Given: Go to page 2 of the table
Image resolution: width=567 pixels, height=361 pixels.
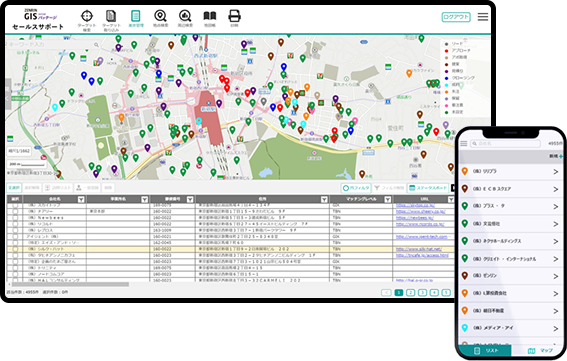Looking at the screenshot, I should [x=410, y=293].
